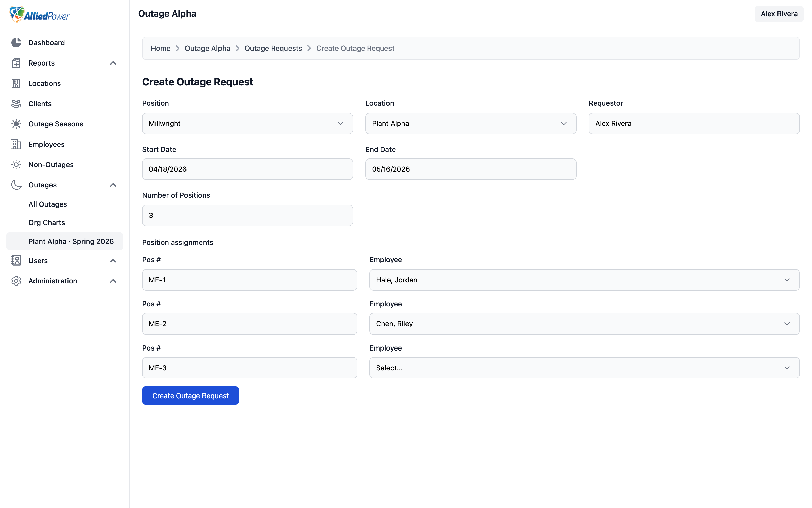
Task: Open Employee dropdown showing Hale, Jordan
Action: (x=584, y=280)
